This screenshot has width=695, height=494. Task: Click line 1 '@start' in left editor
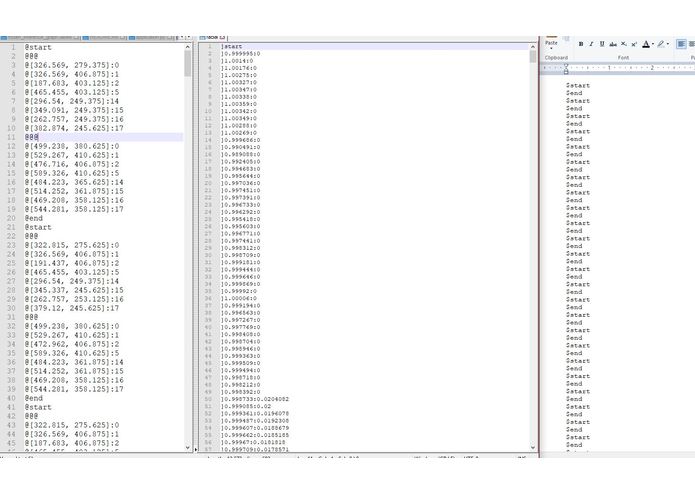point(38,47)
